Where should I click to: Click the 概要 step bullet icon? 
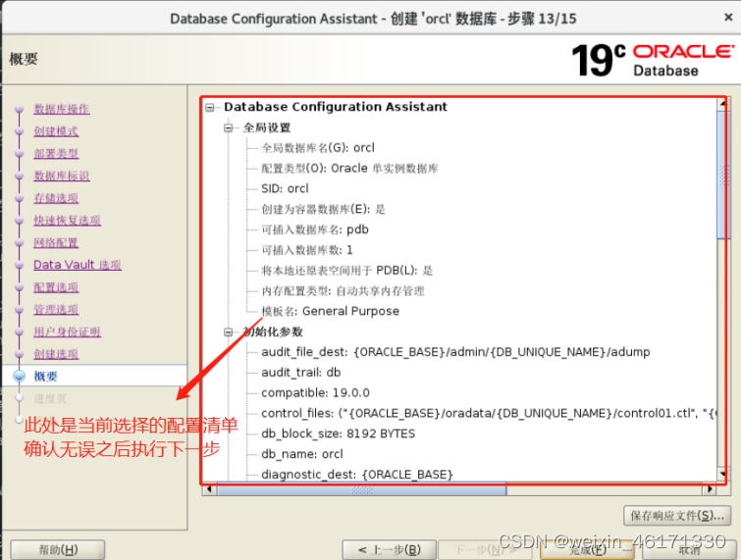19,377
